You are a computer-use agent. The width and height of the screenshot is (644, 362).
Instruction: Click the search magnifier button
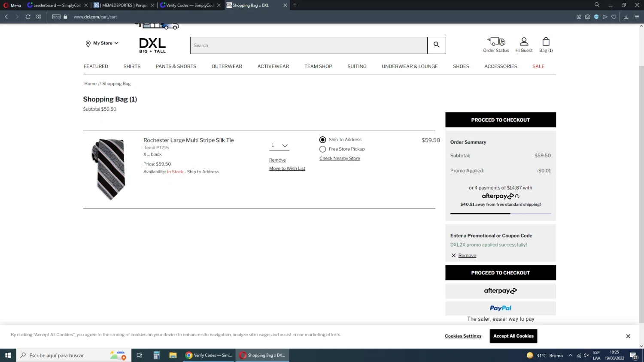(x=436, y=45)
